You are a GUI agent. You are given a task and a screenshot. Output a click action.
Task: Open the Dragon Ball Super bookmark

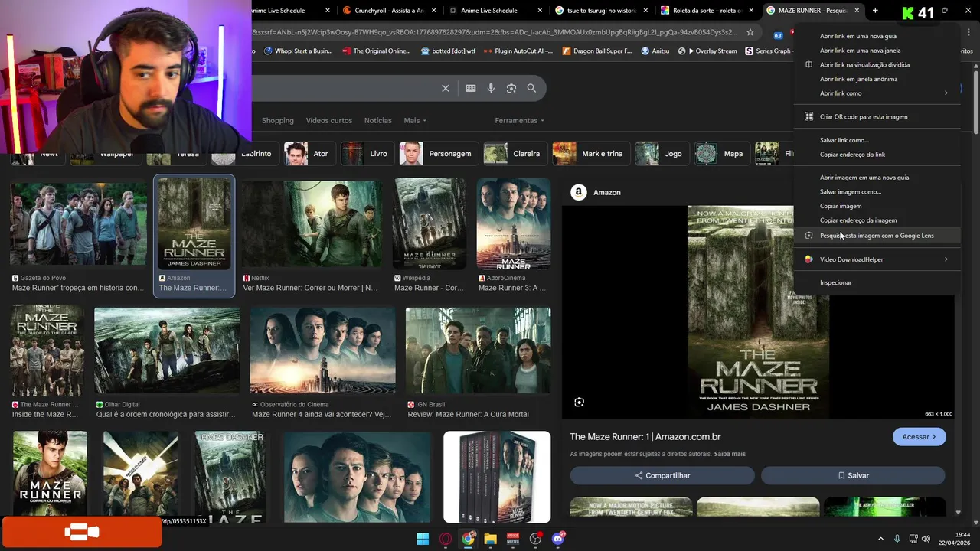(x=596, y=51)
